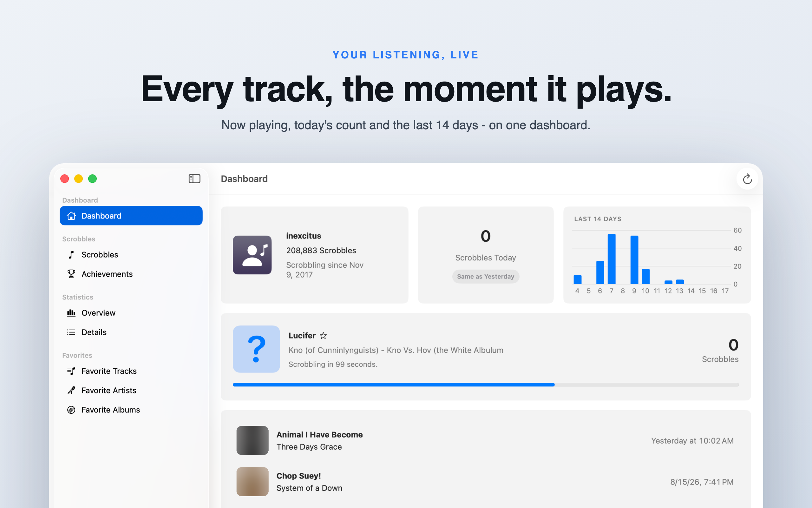Click the tallest bar for day 7
This screenshot has width=812, height=508.
[611, 259]
